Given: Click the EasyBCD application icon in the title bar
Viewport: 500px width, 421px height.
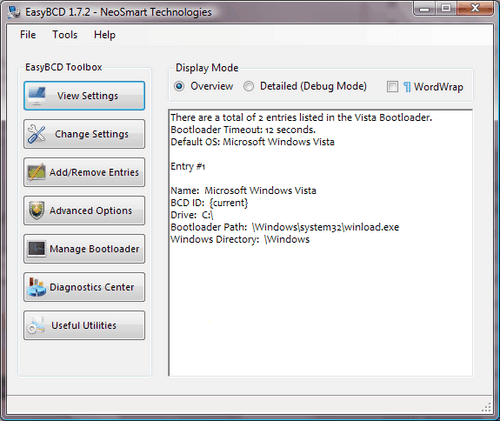Looking at the screenshot, I should pos(14,12).
